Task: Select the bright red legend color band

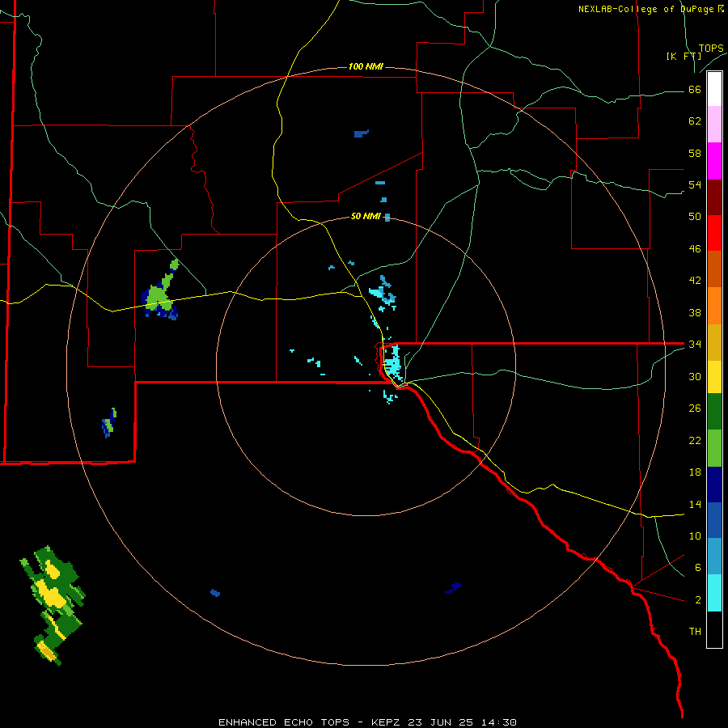Action: (x=714, y=233)
